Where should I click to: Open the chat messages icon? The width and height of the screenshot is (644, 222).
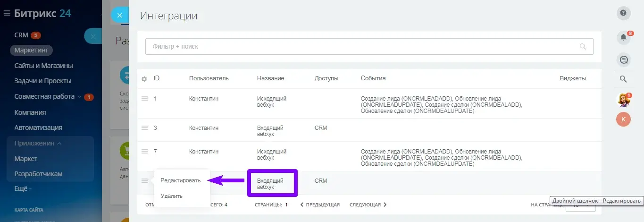pos(623,60)
